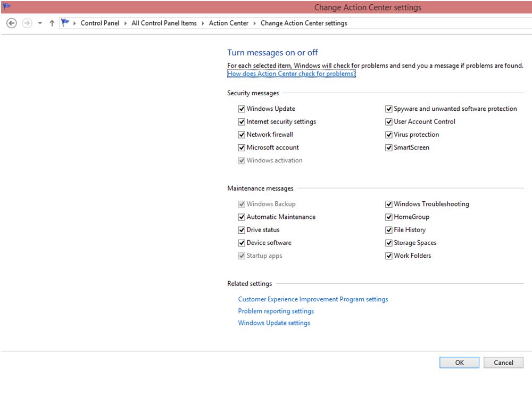Navigate to Control Panel via the breadcrumb
Screen dimensions: 532x394
pyautogui.click(x=100, y=23)
